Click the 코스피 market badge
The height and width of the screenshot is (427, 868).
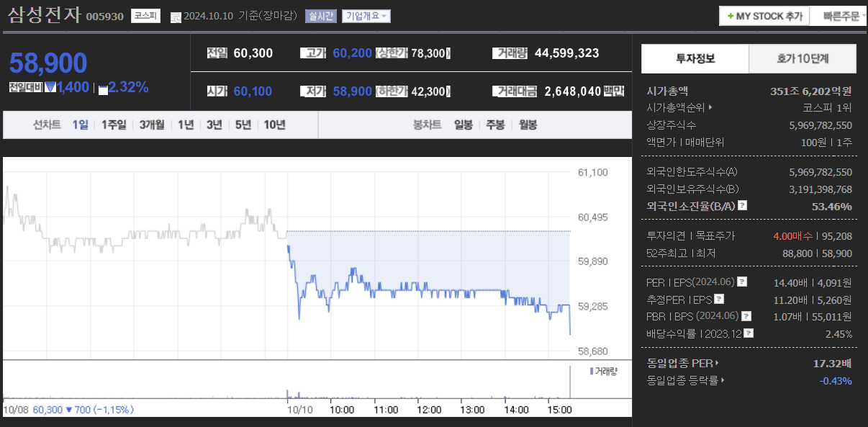(x=146, y=16)
